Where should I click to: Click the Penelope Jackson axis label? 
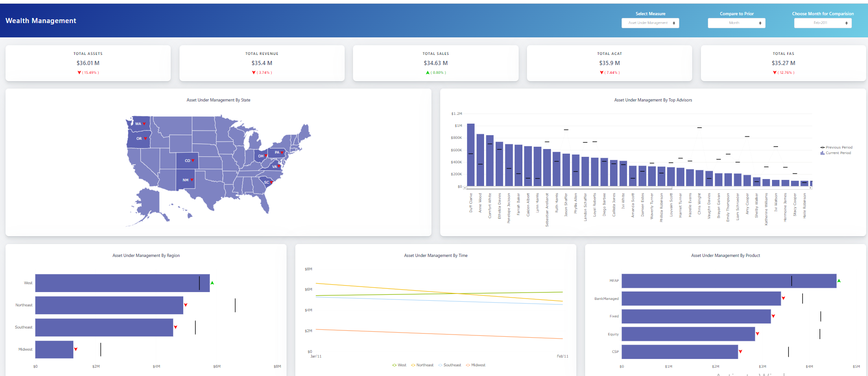[x=509, y=209]
